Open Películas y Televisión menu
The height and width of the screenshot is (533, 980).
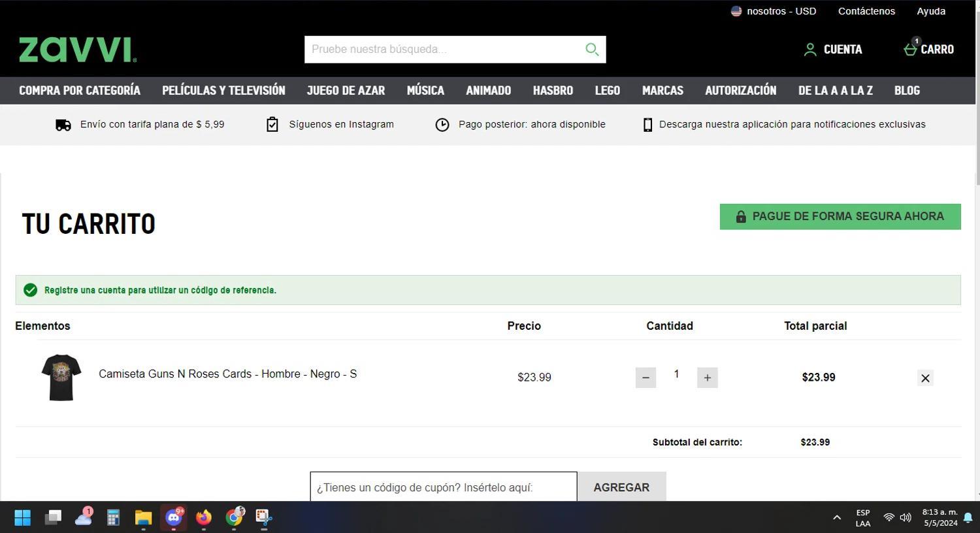point(223,90)
